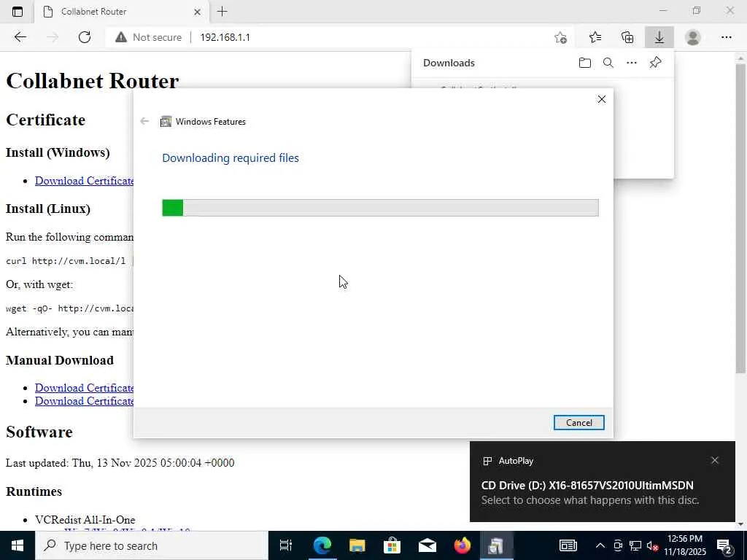This screenshot has width=747, height=560.
Task: Search downloads with magnifier icon
Action: [608, 63]
